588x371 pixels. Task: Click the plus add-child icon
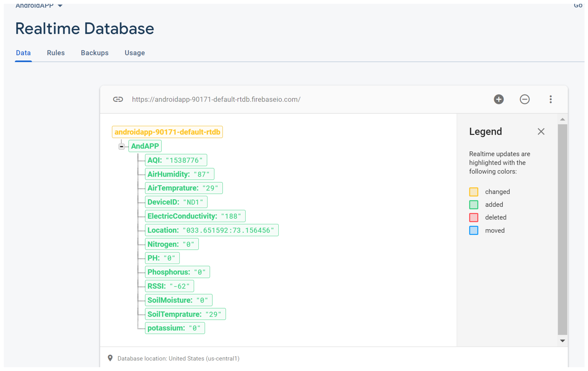(499, 99)
